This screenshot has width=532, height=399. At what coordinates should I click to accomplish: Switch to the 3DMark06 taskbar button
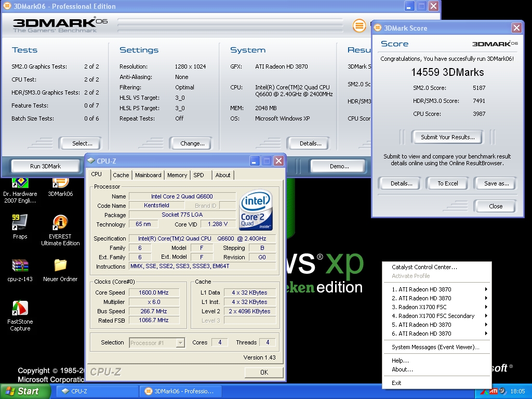181,391
